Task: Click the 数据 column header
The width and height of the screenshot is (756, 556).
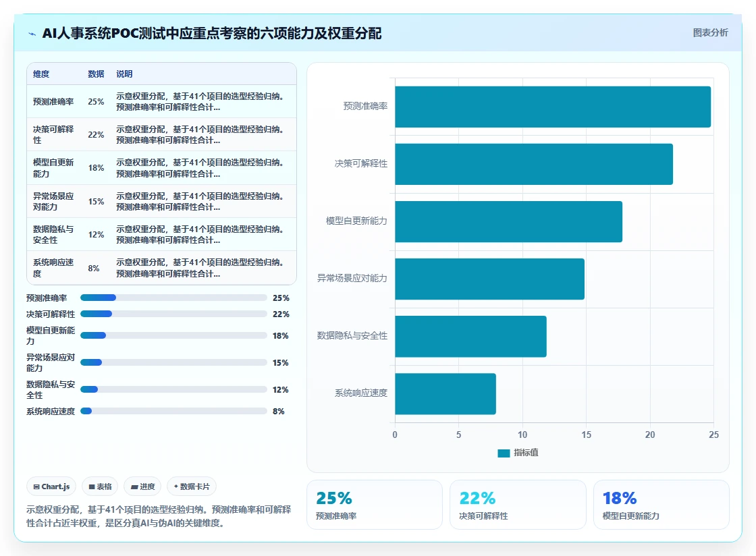Action: 96,74
